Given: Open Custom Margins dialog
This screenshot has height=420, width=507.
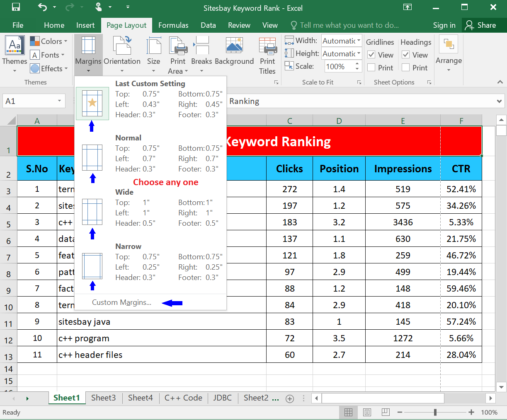Looking at the screenshot, I should (x=121, y=302).
